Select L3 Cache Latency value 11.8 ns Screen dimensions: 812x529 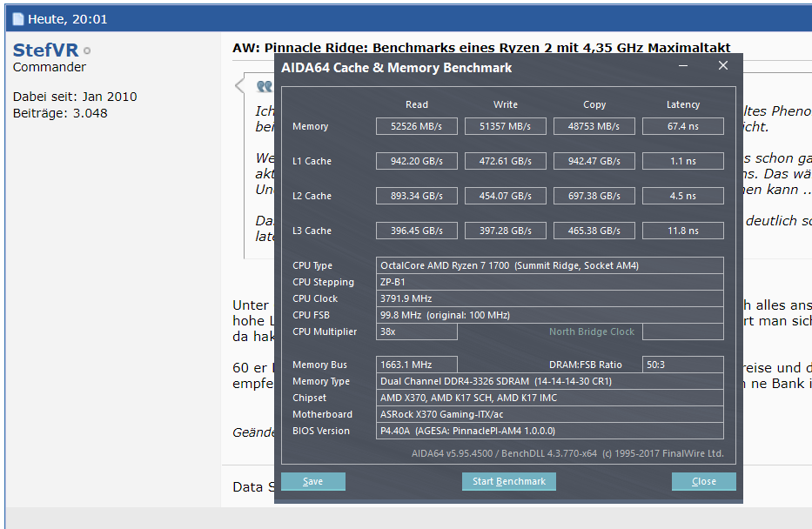pyautogui.click(x=682, y=231)
